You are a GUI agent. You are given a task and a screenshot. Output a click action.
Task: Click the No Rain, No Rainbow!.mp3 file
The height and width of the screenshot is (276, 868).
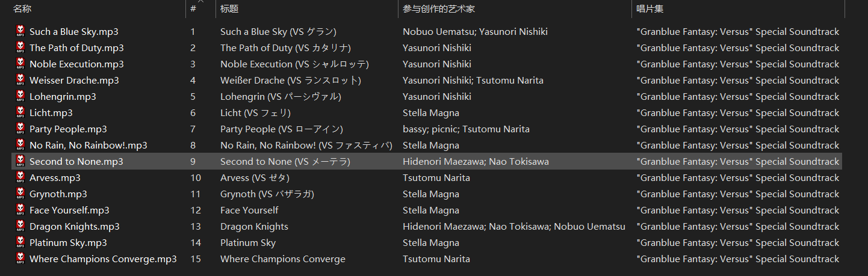point(88,145)
